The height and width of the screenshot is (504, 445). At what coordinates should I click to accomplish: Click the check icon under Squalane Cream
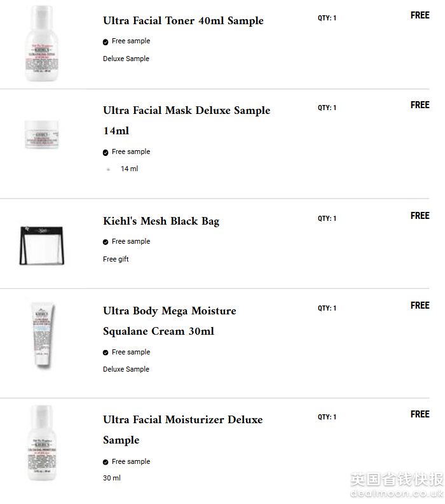pos(106,353)
